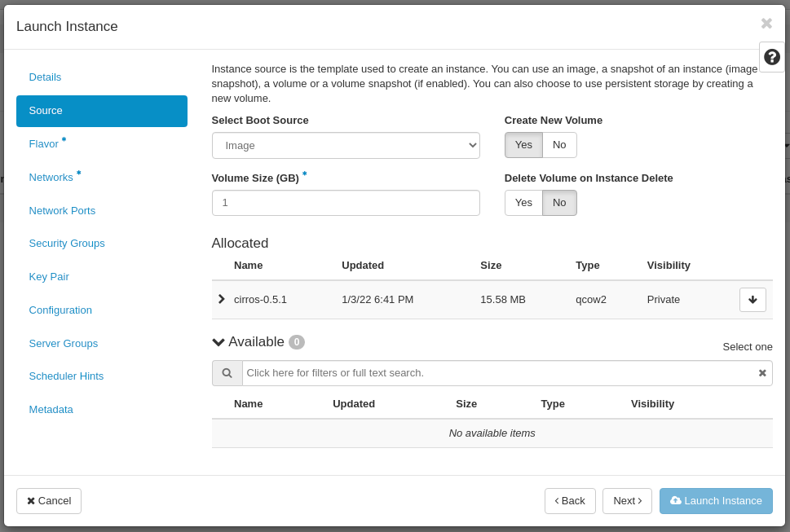Click the search magnifier icon

pyautogui.click(x=227, y=372)
